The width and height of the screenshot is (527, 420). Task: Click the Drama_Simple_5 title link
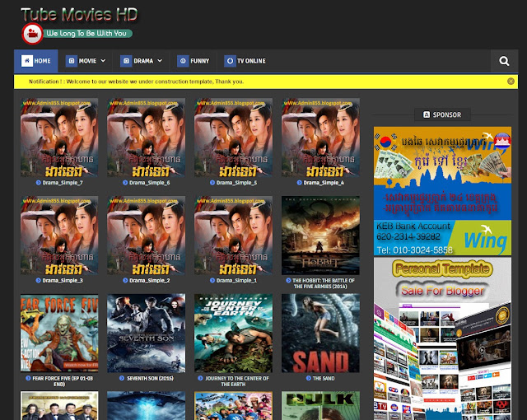coord(236,183)
